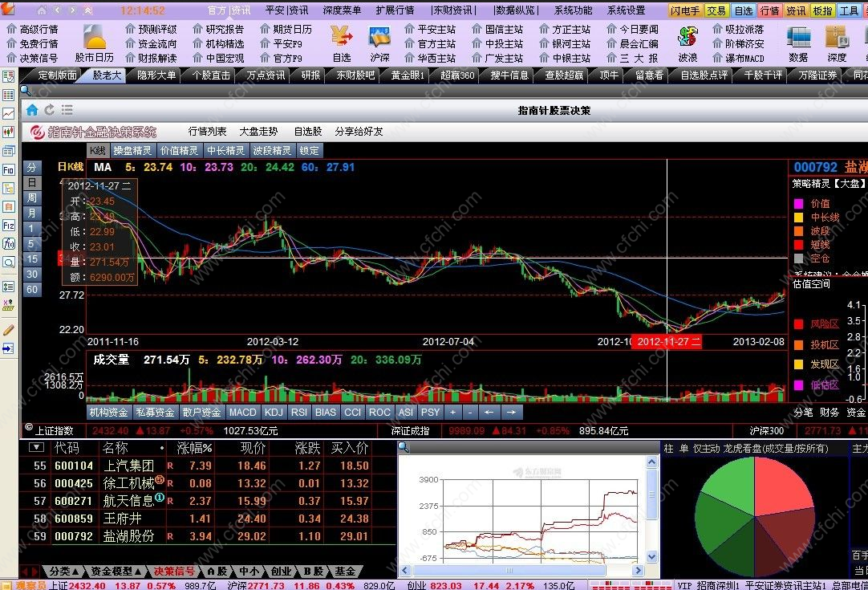
Task: Shift chart left with left arrow button
Action: tap(489, 412)
